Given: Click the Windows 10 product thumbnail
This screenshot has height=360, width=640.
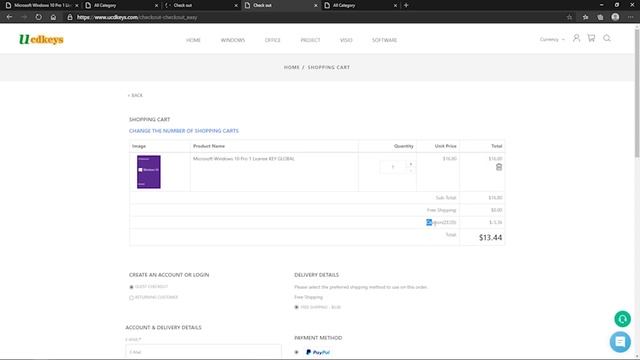Looking at the screenshot, I should [x=149, y=172].
